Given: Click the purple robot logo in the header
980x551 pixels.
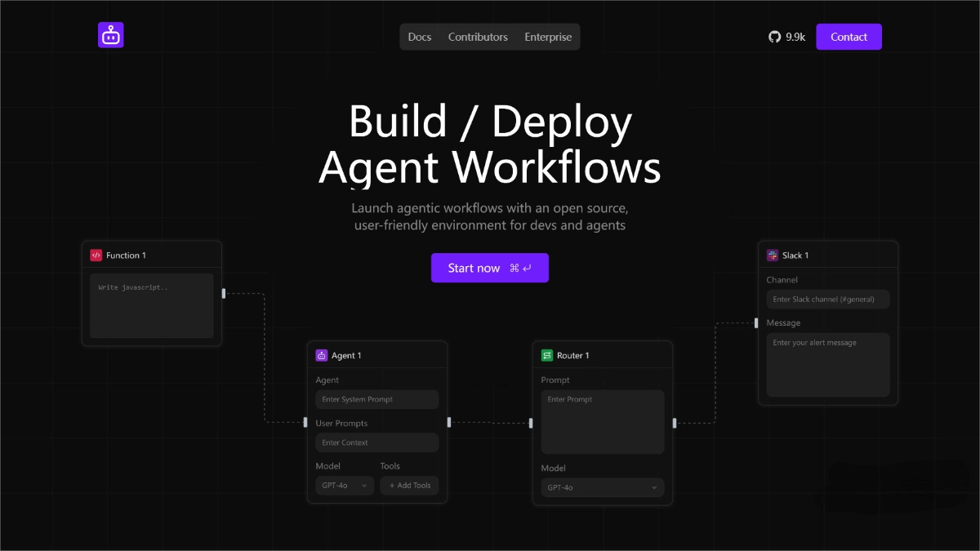Looking at the screenshot, I should click(x=110, y=34).
